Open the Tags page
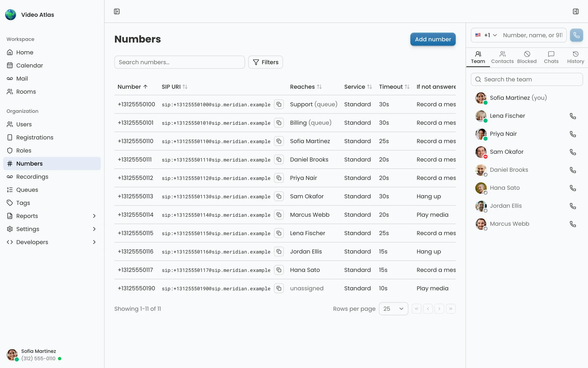The image size is (588, 368). [52, 203]
